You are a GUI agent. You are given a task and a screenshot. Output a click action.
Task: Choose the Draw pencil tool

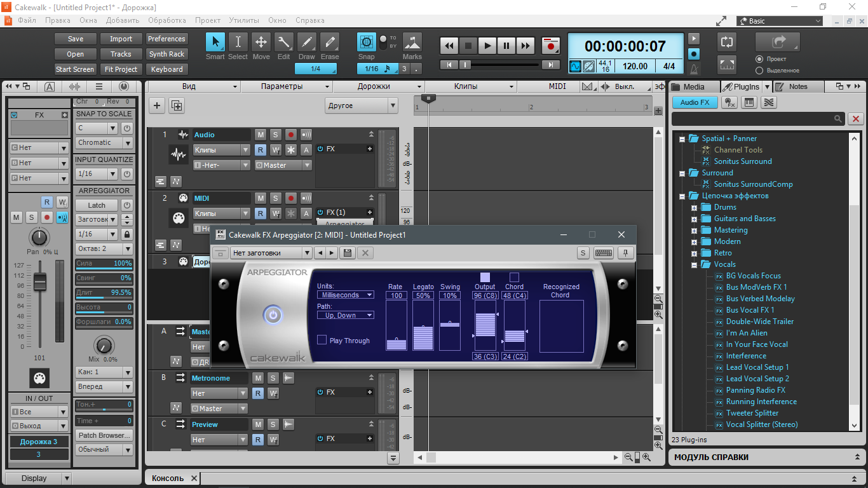[x=307, y=42]
